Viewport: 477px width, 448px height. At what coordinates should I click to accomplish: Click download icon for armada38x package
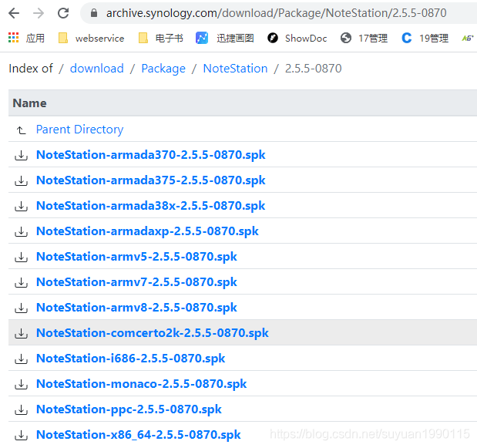tap(21, 207)
